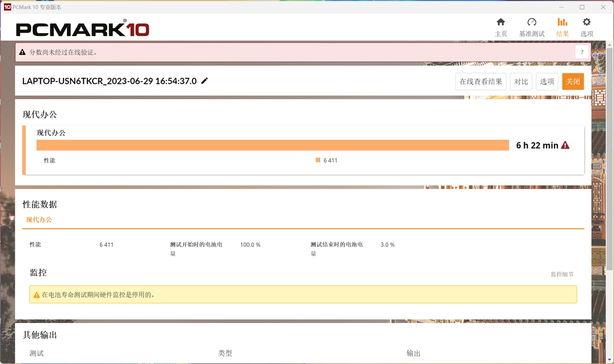Click the warning triangle beside 6 h 22 min
Screen dimensions: 614x364
[x=565, y=145]
